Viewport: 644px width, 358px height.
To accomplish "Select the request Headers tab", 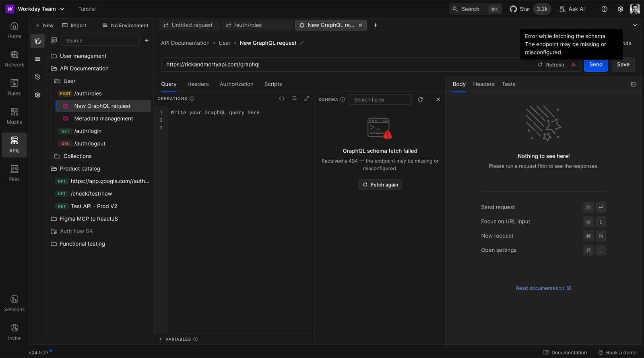I will click(198, 84).
